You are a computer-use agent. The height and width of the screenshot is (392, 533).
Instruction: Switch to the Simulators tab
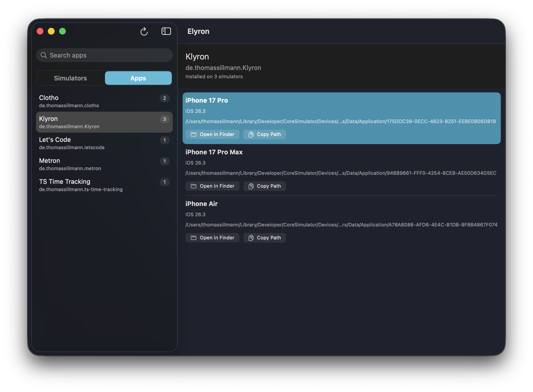pyautogui.click(x=70, y=78)
